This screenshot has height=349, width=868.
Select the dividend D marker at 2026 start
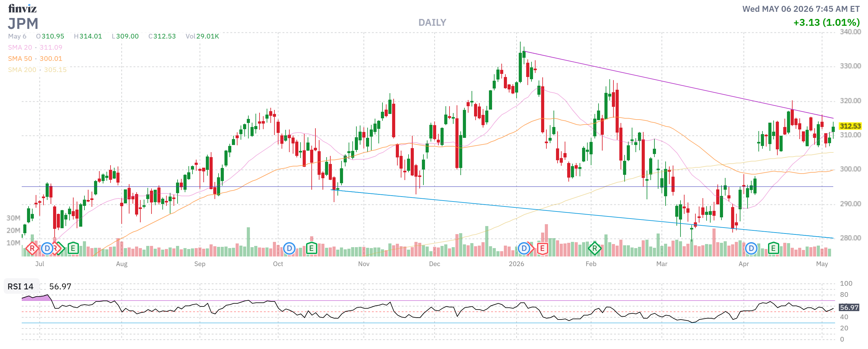point(524,249)
